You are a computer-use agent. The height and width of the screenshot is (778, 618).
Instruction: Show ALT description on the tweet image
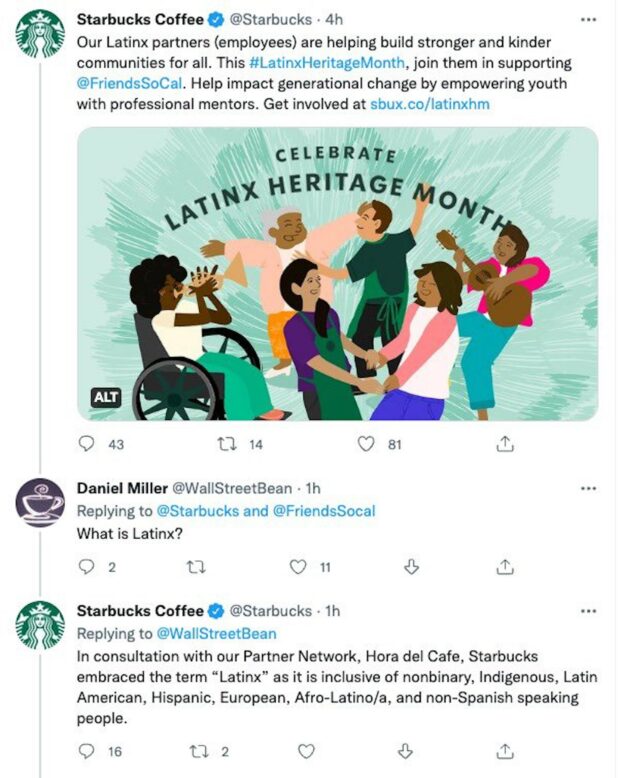coord(106,398)
